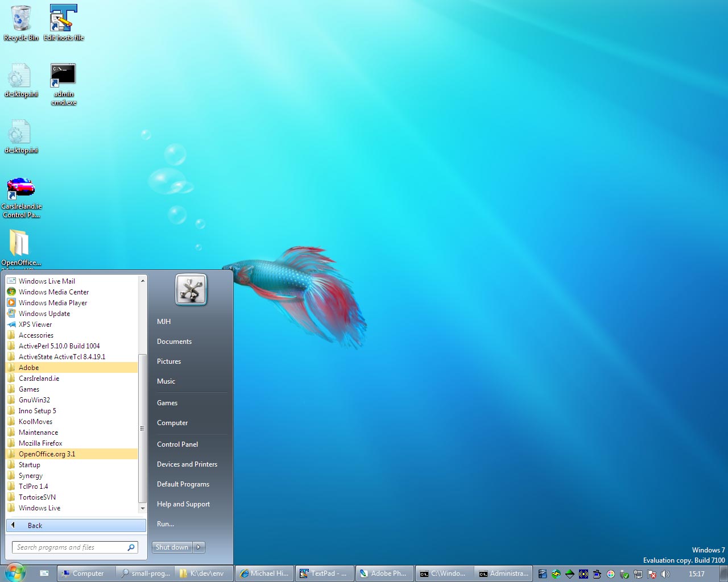Switch to Computer window in taskbar
Image resolution: width=728 pixels, height=582 pixels.
[86, 573]
